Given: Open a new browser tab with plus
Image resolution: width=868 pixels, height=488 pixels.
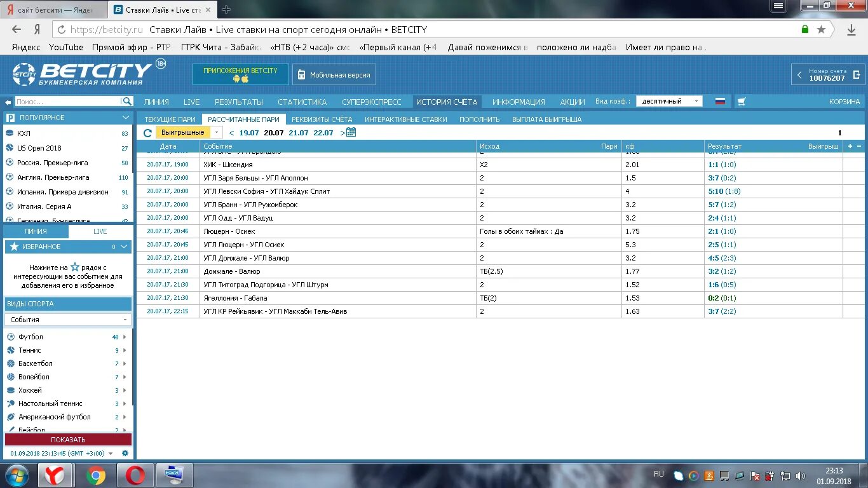Looking at the screenshot, I should point(226,10).
